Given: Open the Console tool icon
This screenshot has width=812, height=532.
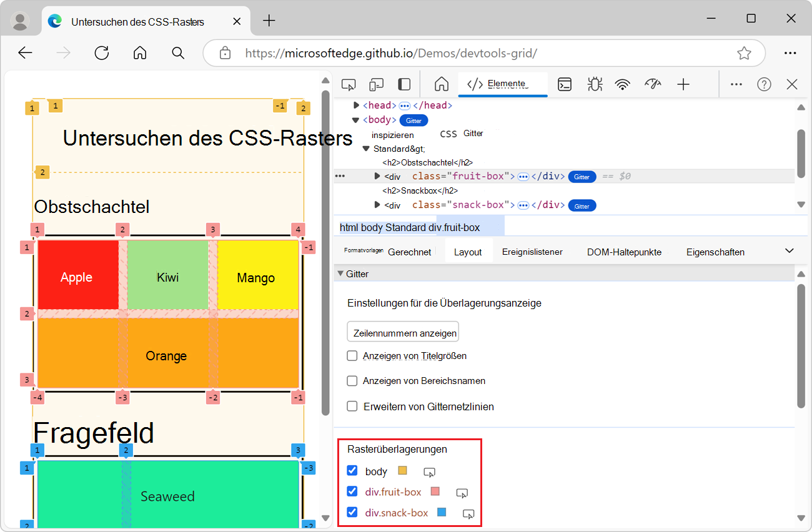Looking at the screenshot, I should pos(565,84).
